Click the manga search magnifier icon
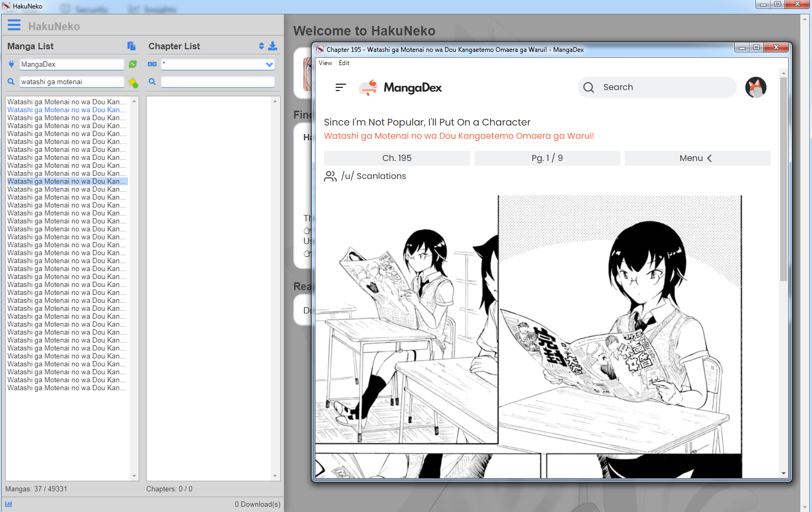Screen dimensions: 812x512 click(11, 82)
